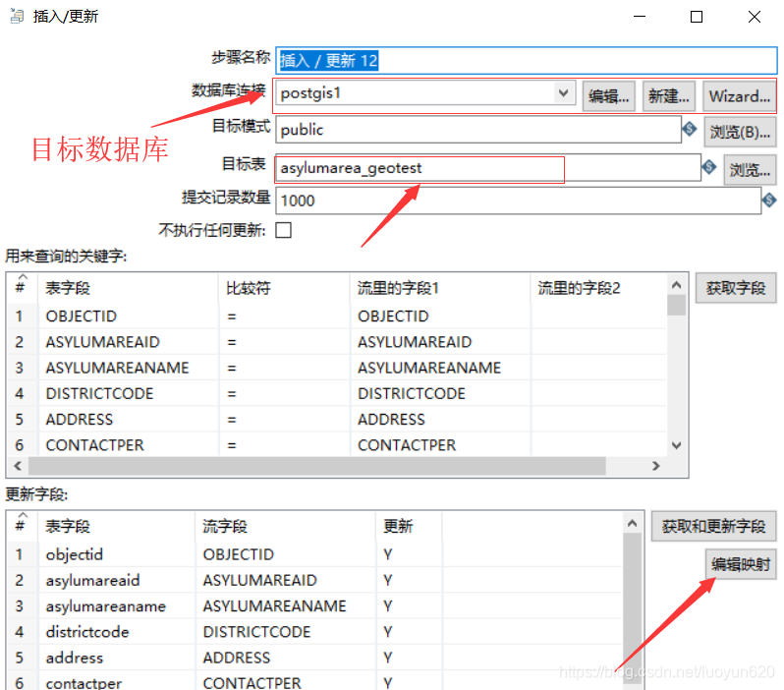Image resolution: width=784 pixels, height=690 pixels.
Task: Toggle the 不执行任何更新 checkbox
Action: (x=284, y=230)
